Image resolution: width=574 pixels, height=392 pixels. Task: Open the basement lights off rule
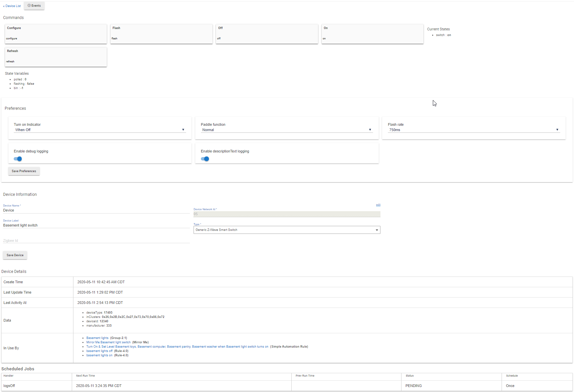pos(99,351)
